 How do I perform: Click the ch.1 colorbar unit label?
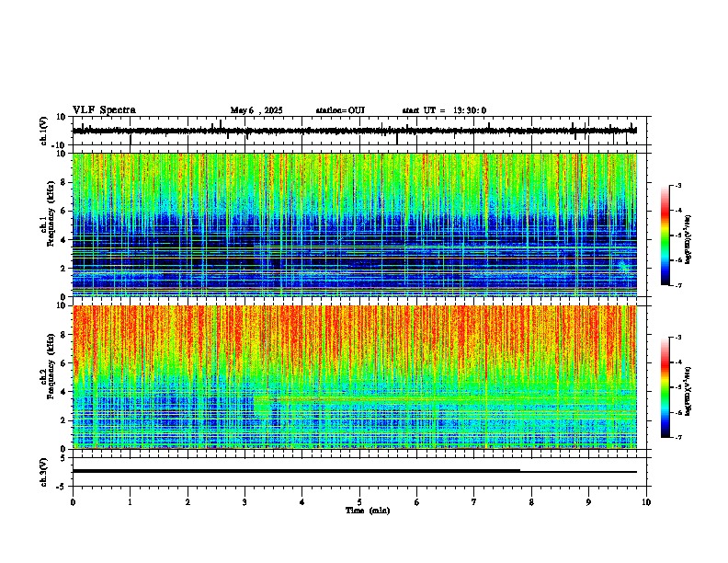(x=688, y=239)
